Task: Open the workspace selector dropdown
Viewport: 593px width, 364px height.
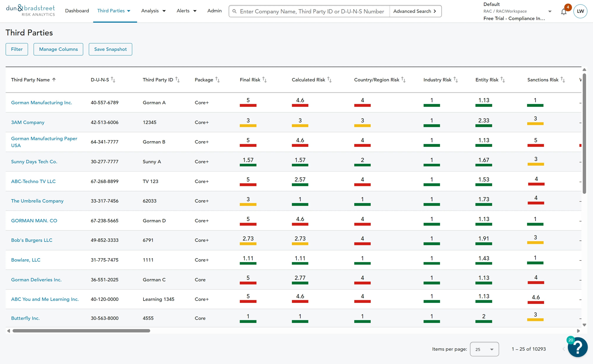Action: 550,11
